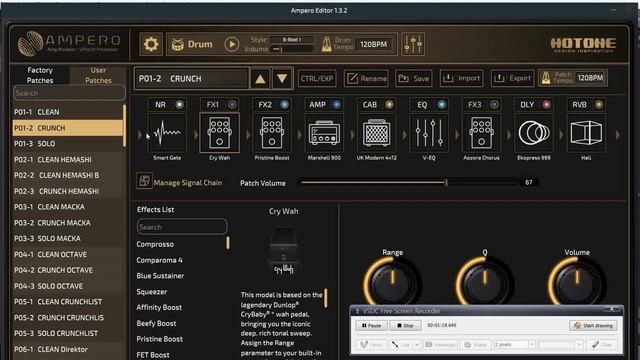This screenshot has width=640, height=360.
Task: Click the Patch Tempo metronome icon
Action: click(546, 78)
